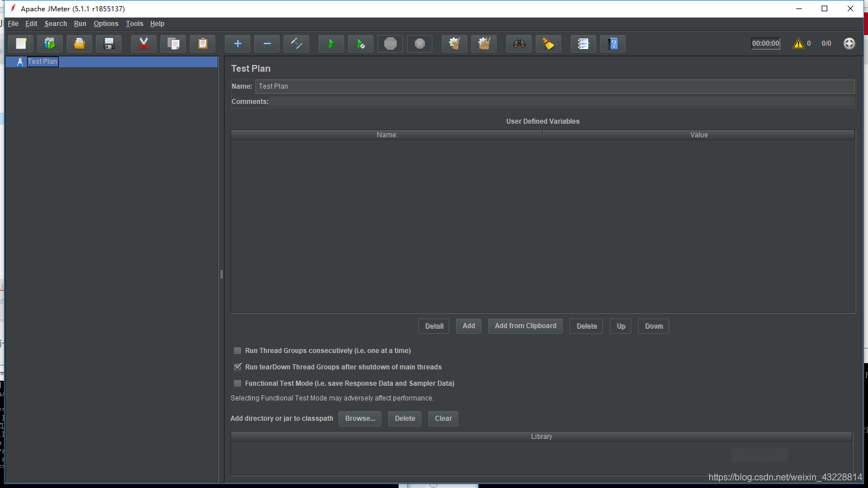
Task: Click Browse... for classpath
Action: point(360,419)
